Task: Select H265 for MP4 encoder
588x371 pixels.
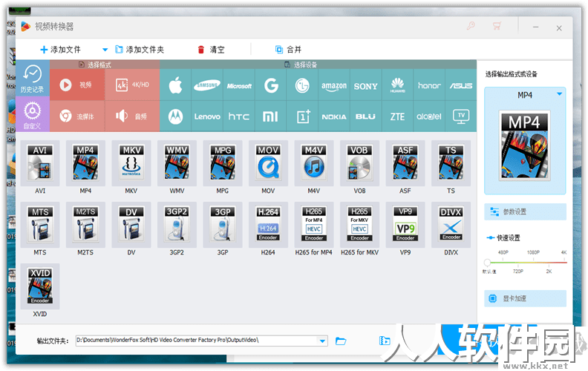Action: pyautogui.click(x=314, y=225)
